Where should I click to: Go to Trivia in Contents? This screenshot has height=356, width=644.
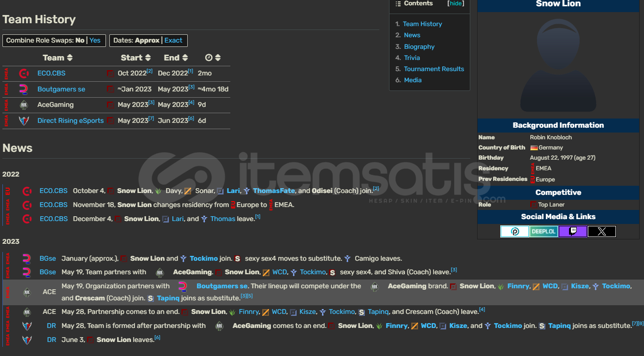[412, 58]
